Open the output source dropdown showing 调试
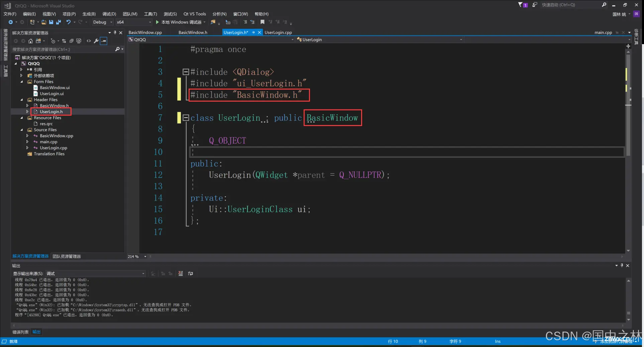This screenshot has width=644, height=347. click(x=96, y=273)
